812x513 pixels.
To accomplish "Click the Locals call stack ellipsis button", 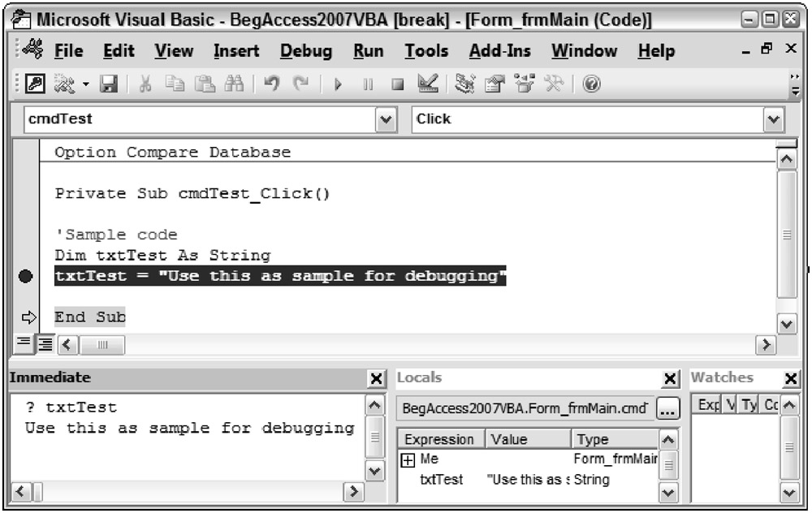I will click(x=667, y=409).
